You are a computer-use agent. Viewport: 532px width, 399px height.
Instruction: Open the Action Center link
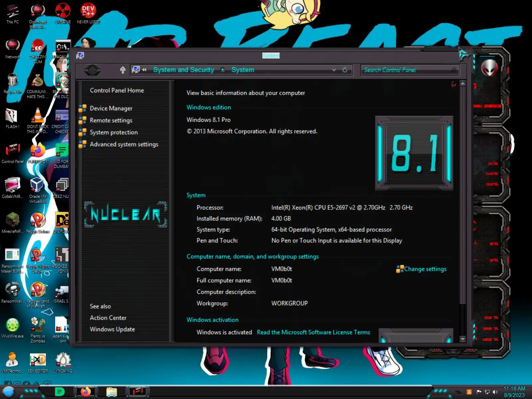point(108,318)
